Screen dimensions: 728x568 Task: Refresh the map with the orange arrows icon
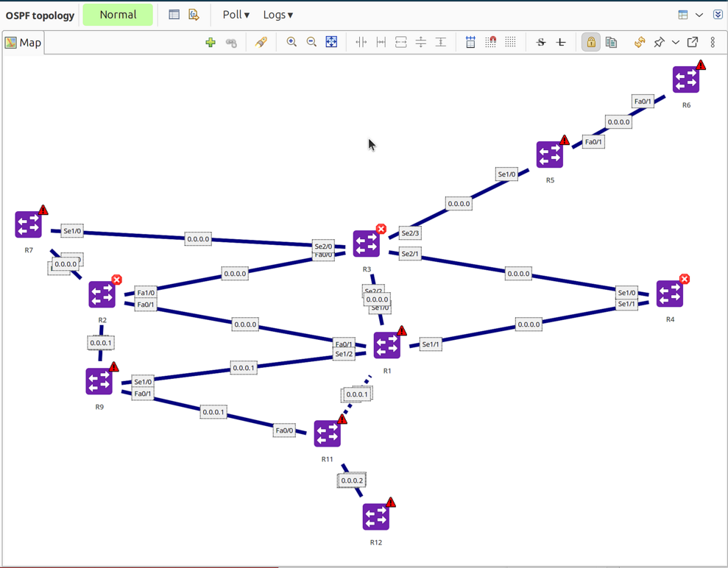[639, 42]
